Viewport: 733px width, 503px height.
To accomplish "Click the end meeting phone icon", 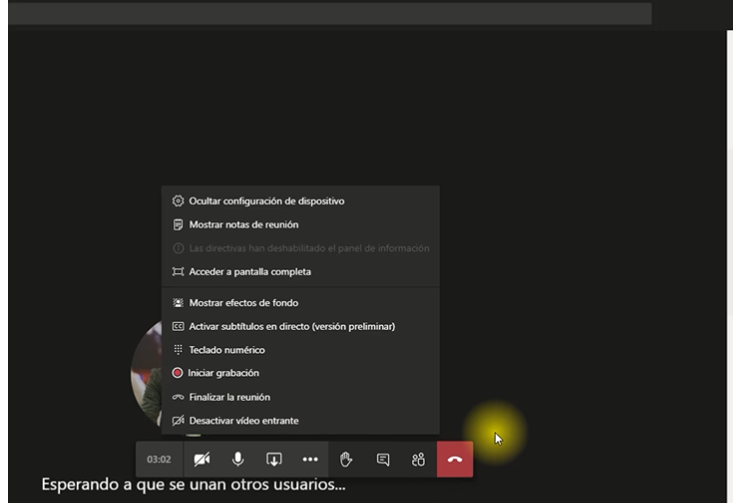I will coord(178,397).
